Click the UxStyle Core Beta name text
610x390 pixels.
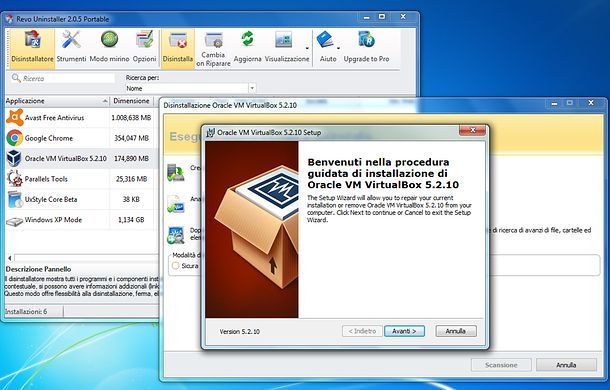click(51, 199)
